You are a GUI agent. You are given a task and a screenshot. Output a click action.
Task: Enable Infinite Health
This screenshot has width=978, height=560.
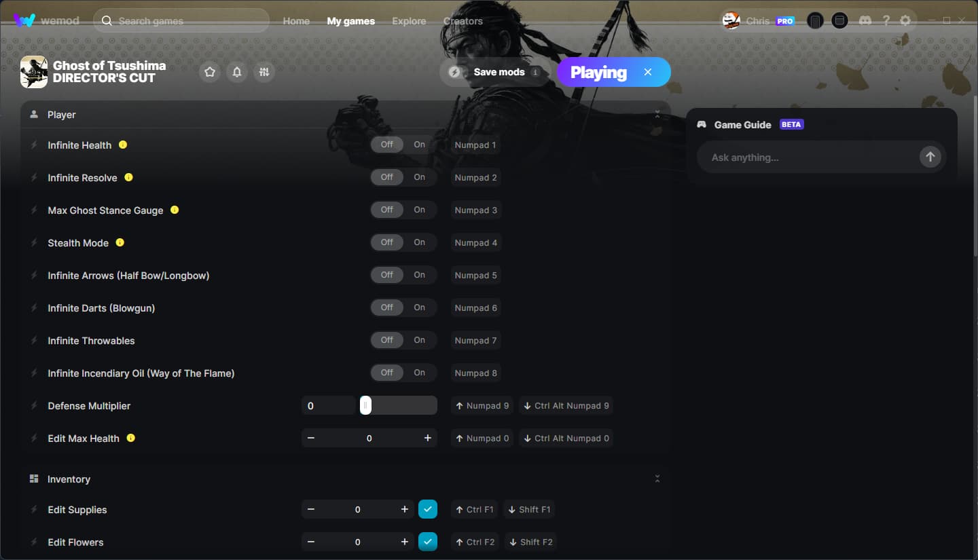419,144
